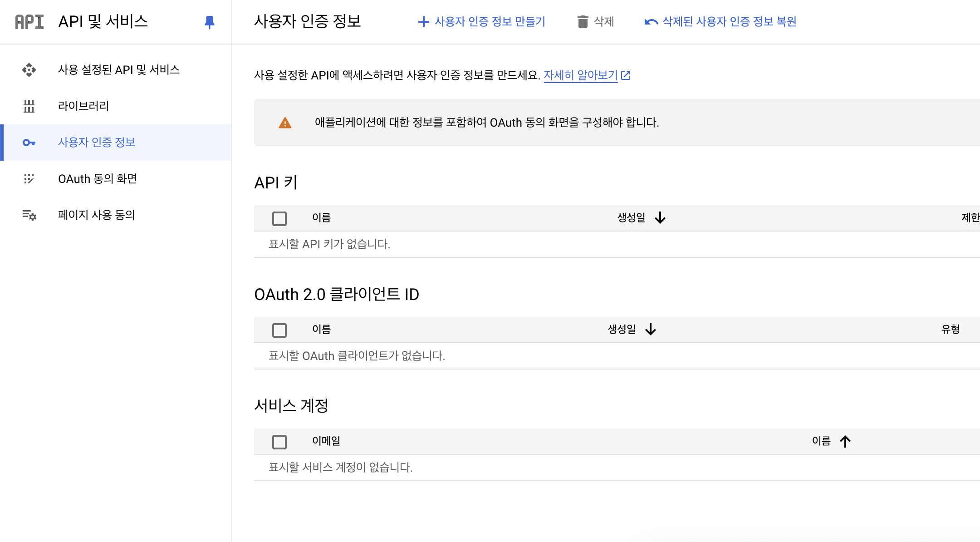The height and width of the screenshot is (542, 980).
Task: Click the 라이브러리 library icon
Action: 29,106
